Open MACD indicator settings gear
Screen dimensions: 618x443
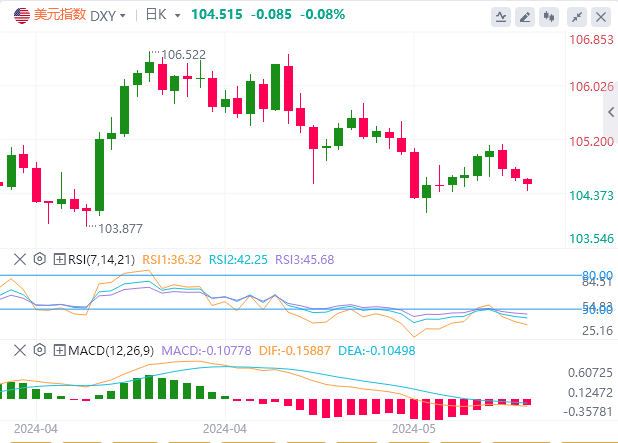click(x=39, y=349)
